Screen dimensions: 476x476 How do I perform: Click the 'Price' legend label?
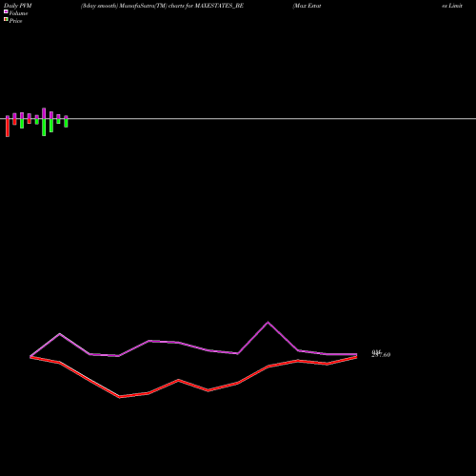point(15,21)
